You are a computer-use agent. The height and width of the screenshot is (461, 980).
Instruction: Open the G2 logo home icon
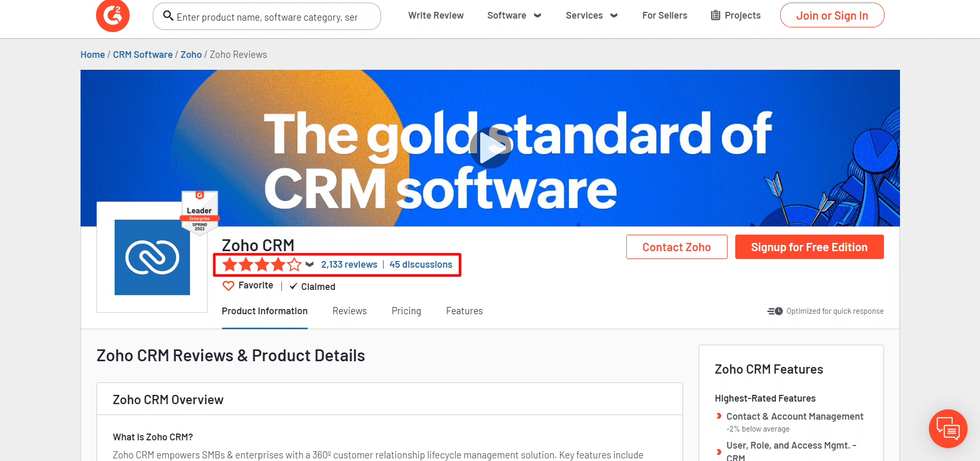coord(113,16)
